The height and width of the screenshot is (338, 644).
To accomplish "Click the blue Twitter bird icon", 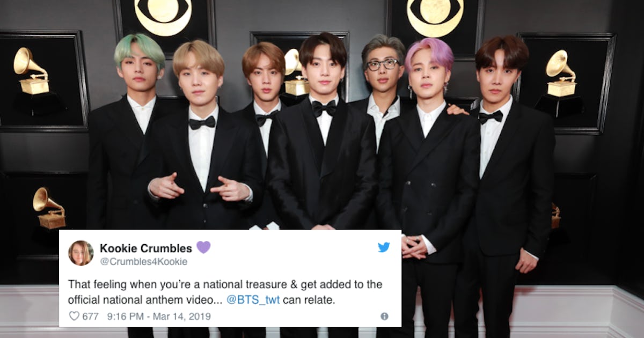I will tap(384, 247).
